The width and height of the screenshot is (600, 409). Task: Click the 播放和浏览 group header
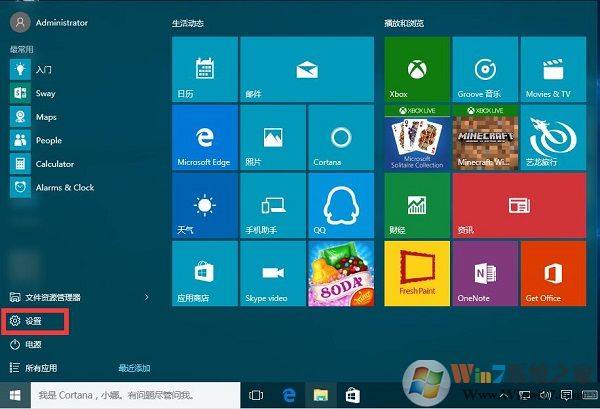click(404, 23)
